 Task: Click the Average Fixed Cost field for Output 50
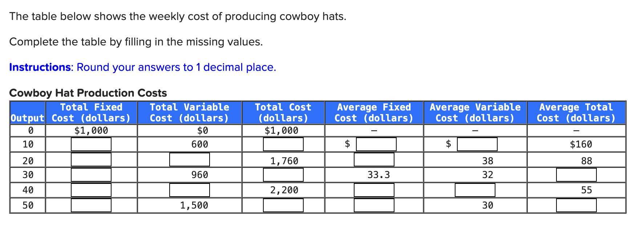[x=374, y=206]
